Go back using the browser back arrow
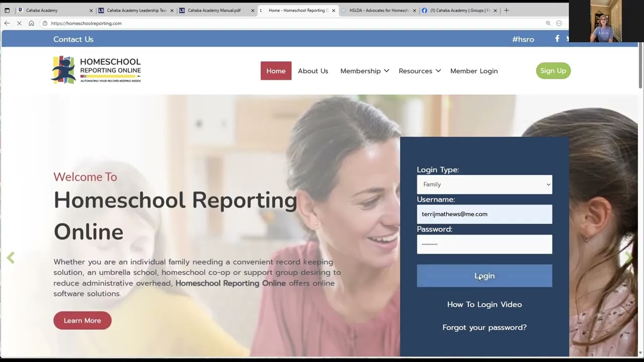Screen dimensions: 644x362 pyautogui.click(x=7, y=23)
